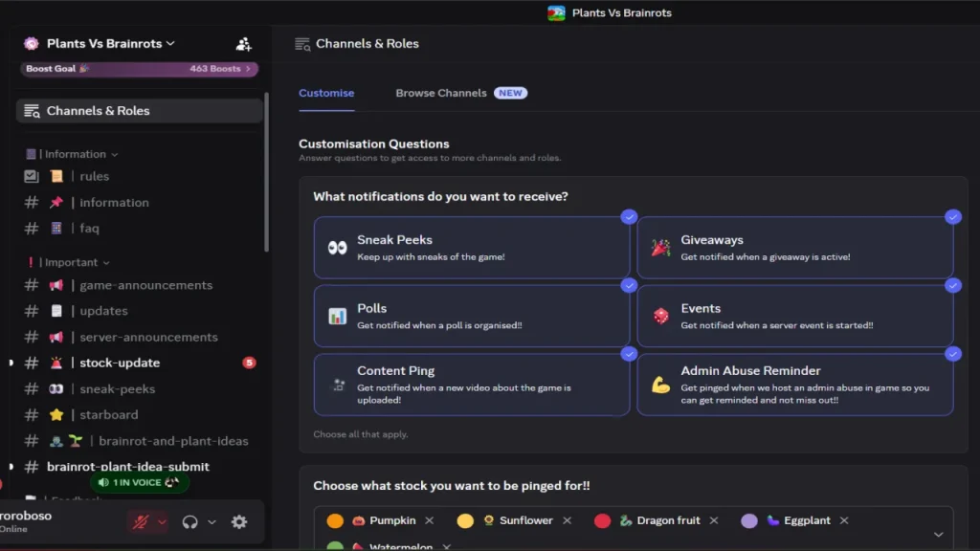Click the purple Eggplant color dot
The height and width of the screenshot is (551, 980).
[x=749, y=520]
